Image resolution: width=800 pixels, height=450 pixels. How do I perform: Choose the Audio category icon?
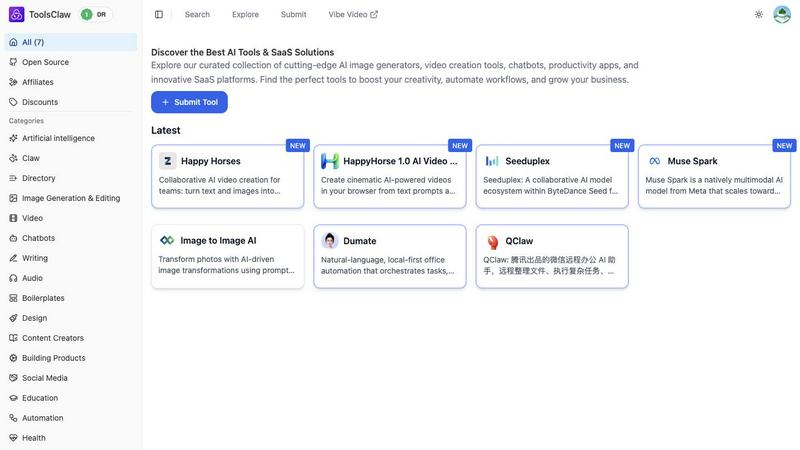(14, 278)
